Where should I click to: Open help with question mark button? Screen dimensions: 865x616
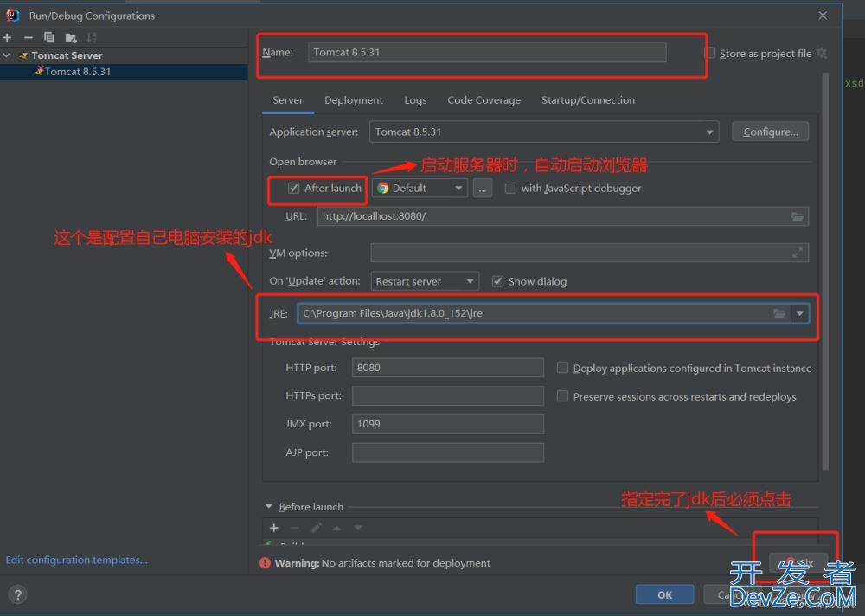[x=17, y=594]
